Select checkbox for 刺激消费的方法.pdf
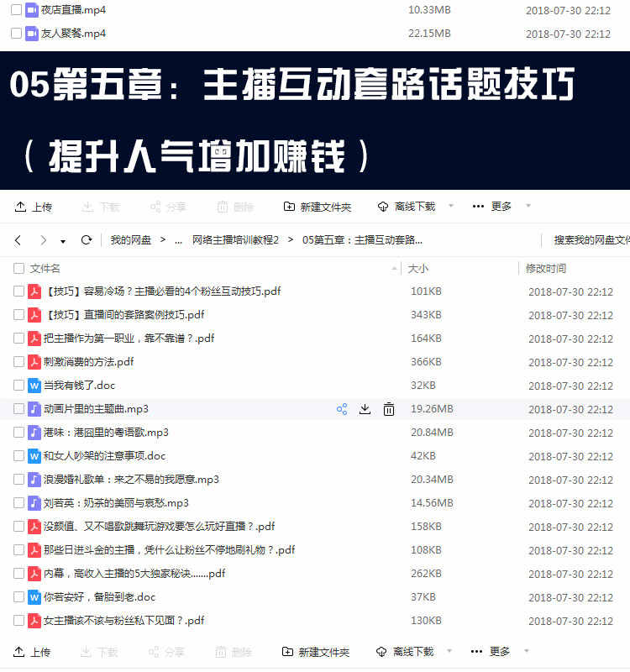Screen dimensions: 630x672 tap(18, 362)
